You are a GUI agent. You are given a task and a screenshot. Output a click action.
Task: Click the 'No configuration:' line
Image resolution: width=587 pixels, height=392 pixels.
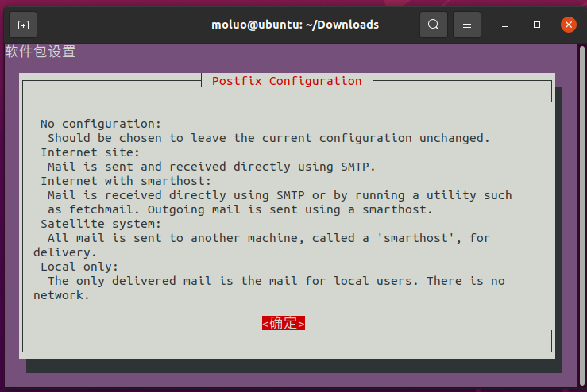101,124
